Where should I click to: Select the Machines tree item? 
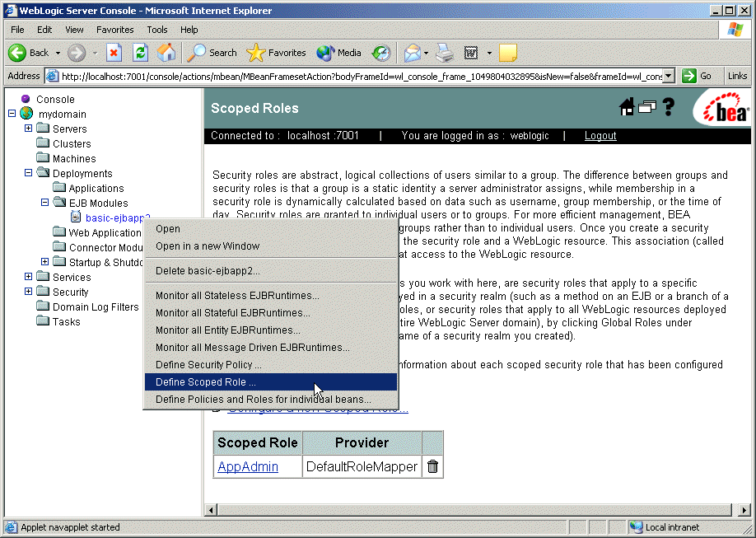(x=74, y=159)
